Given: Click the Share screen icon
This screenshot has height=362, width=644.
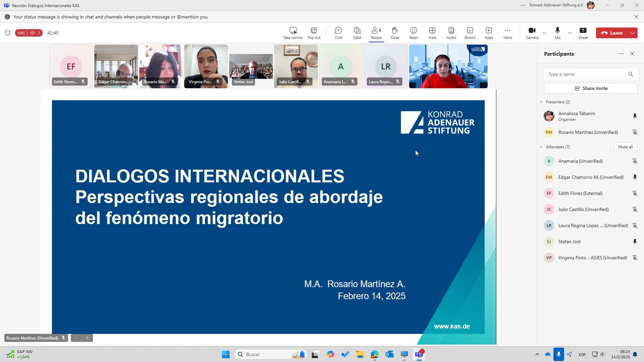Looking at the screenshot, I should click(x=583, y=33).
